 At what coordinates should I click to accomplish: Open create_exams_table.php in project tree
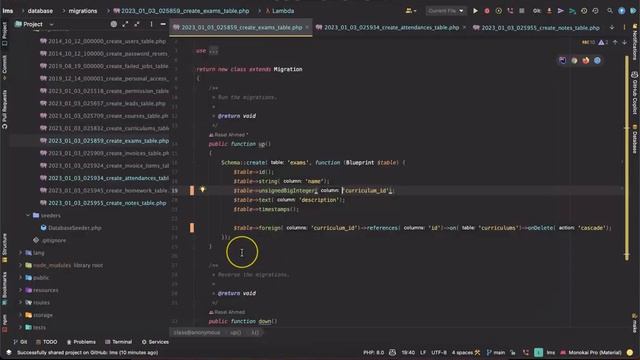[104, 141]
